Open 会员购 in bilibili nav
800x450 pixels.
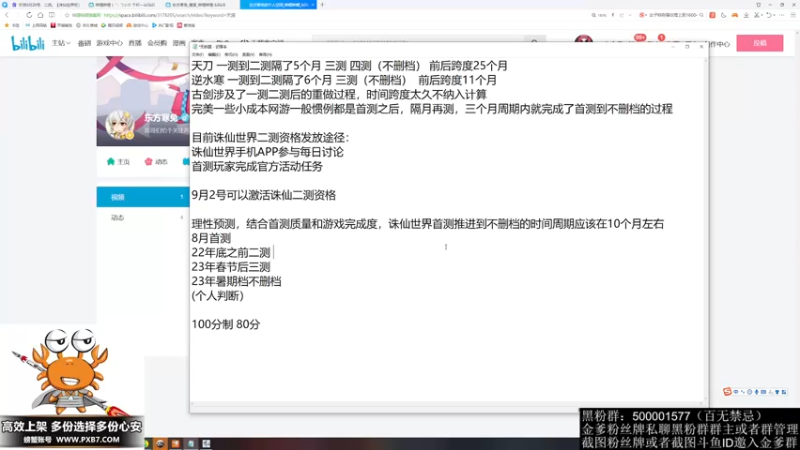point(157,43)
